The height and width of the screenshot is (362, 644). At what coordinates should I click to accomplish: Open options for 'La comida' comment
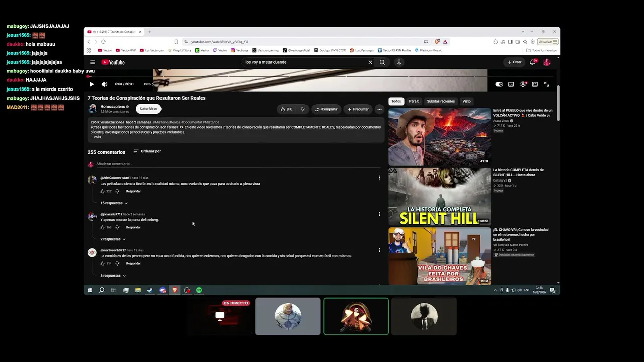[379, 250]
